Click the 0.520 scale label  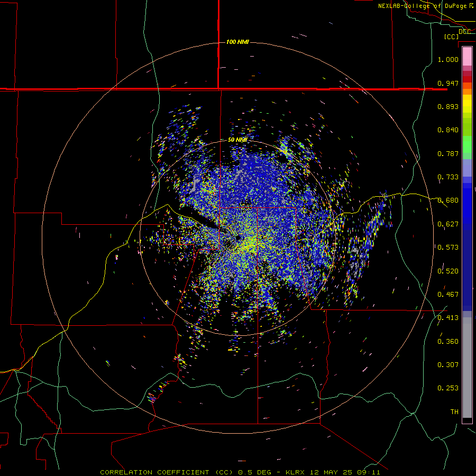(448, 271)
